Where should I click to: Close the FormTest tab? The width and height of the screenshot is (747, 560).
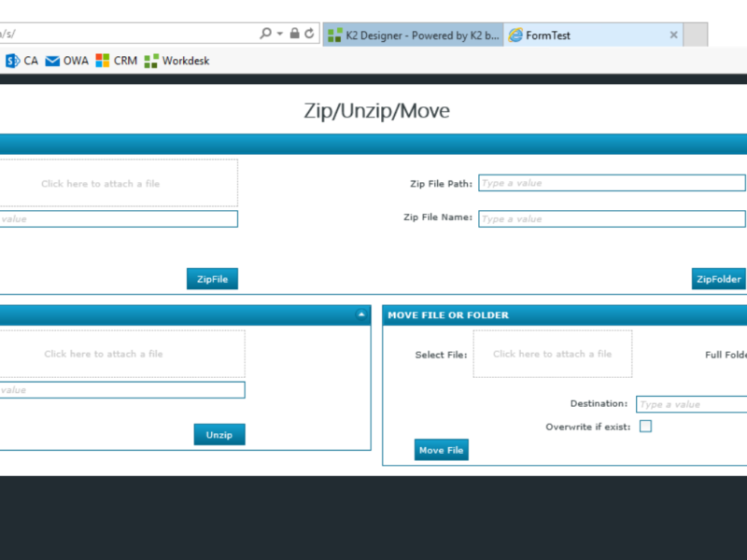coord(673,35)
